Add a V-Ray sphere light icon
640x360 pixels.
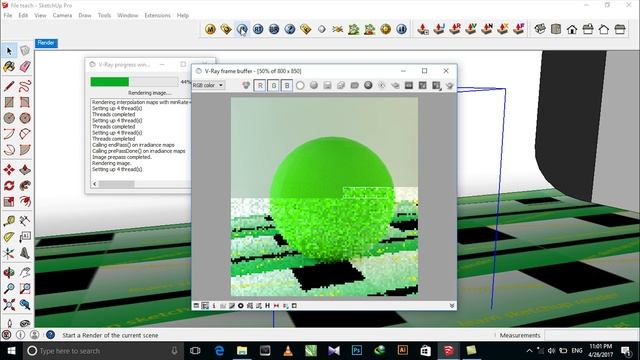click(x=322, y=29)
